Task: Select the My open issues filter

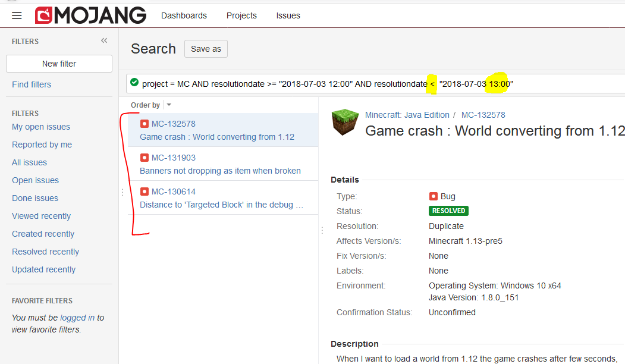Action: point(41,127)
